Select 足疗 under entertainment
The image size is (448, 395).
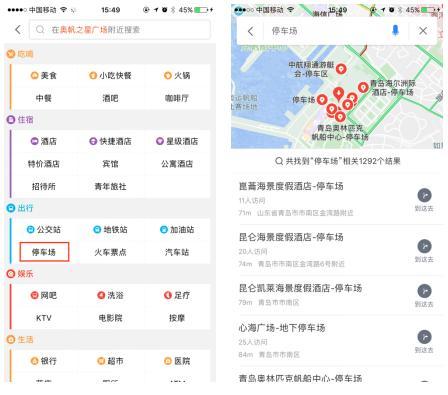(x=177, y=295)
